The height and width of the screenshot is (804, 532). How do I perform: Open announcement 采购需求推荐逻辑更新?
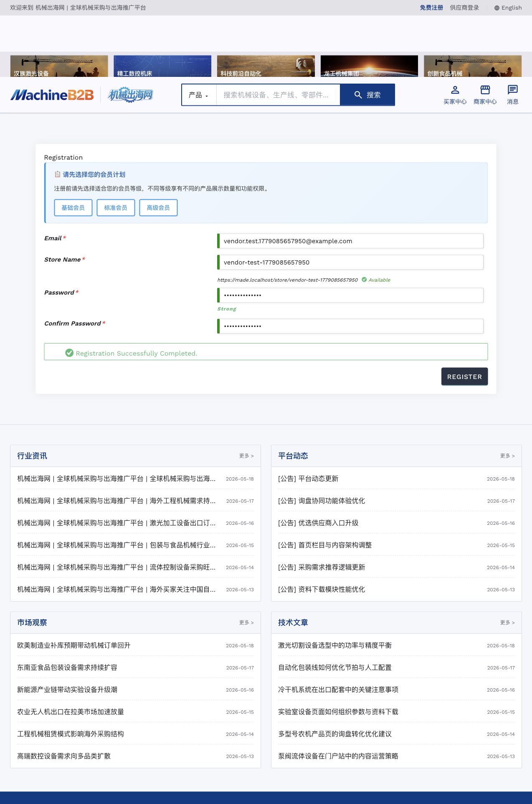click(x=322, y=567)
